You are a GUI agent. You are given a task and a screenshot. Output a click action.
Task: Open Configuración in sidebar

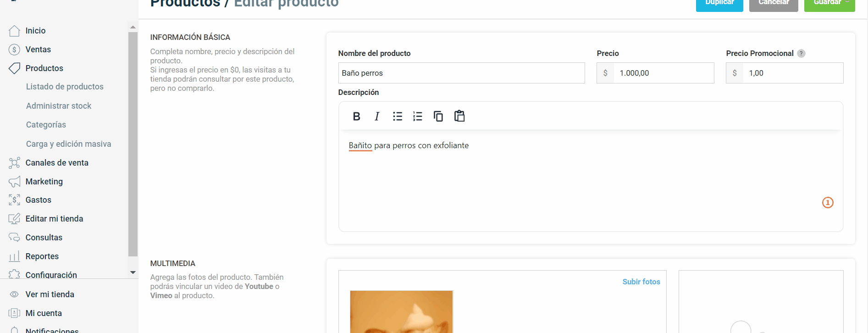pos(51,275)
